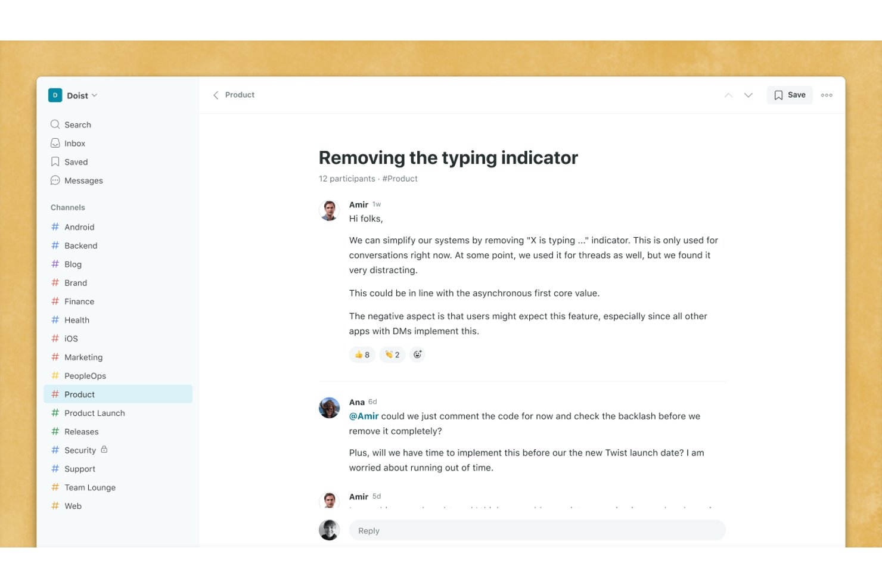Open Saved items in sidebar

118,162
